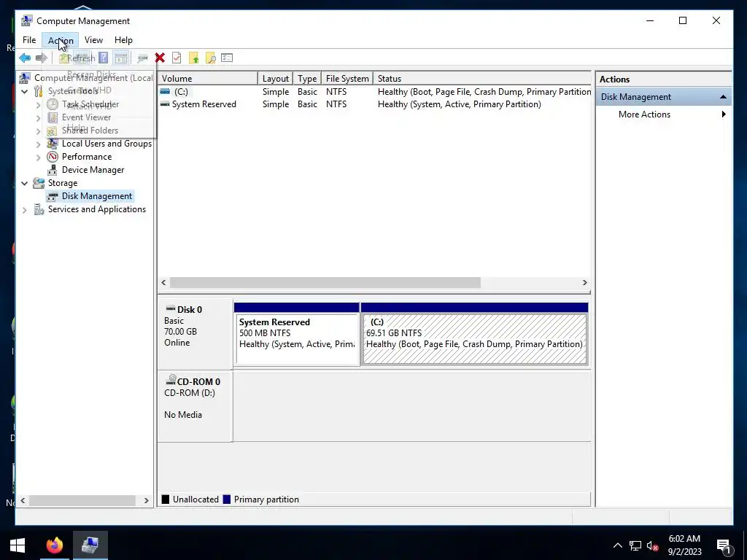
Task: Click the gray Forward arrow in toolbar
Action: coord(42,58)
